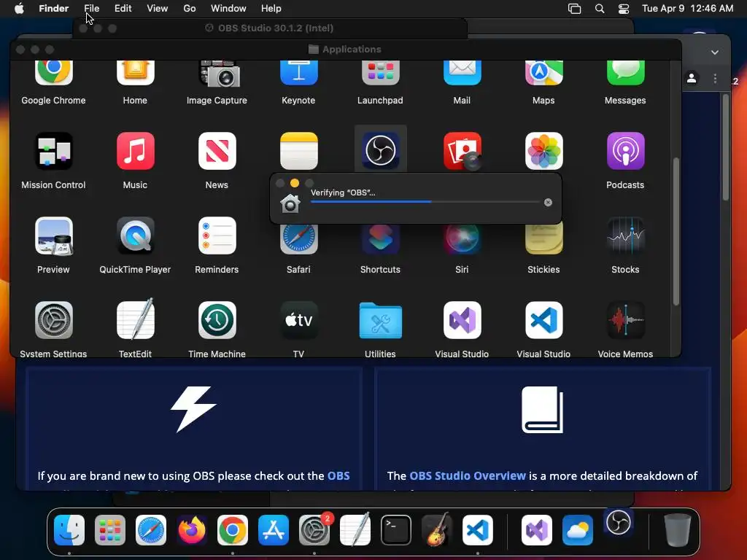Open the News app
The width and height of the screenshot is (747, 560).
pos(217,152)
